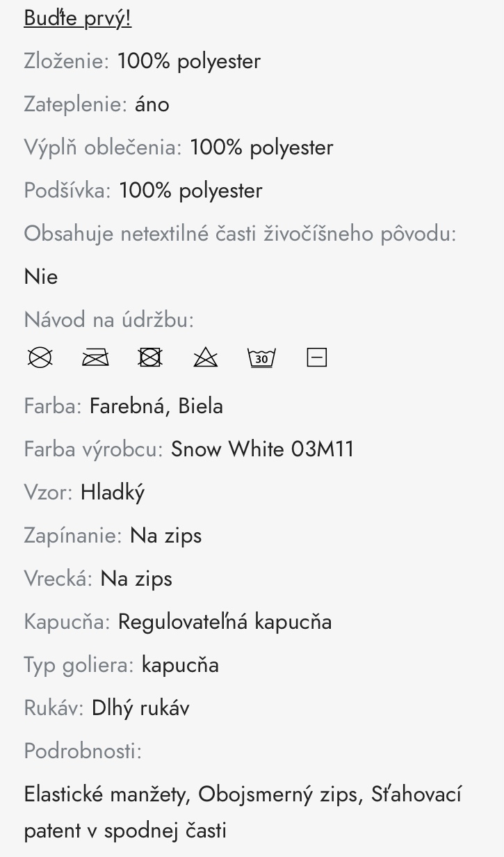
Task: Click the 'Vrecká' Na zips value
Action: 136,579
